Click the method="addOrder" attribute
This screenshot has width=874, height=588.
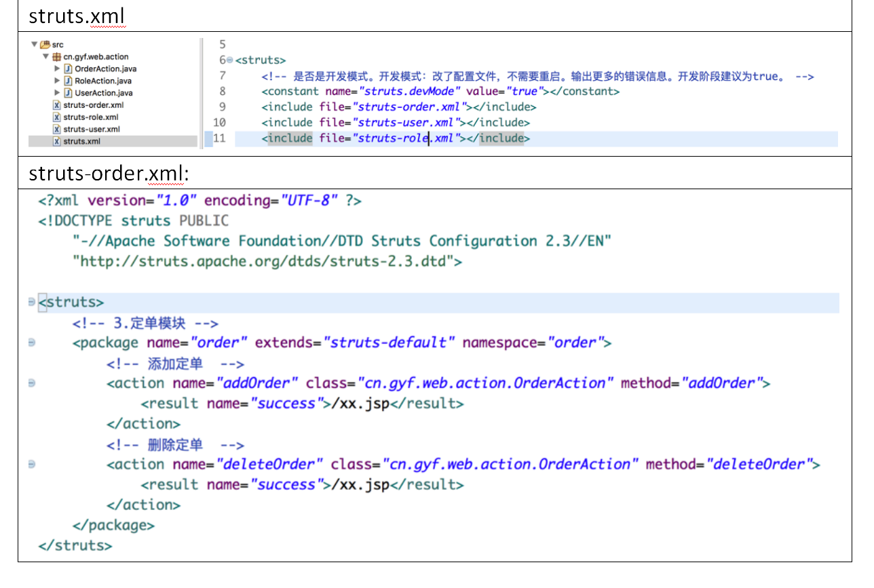coord(691,383)
